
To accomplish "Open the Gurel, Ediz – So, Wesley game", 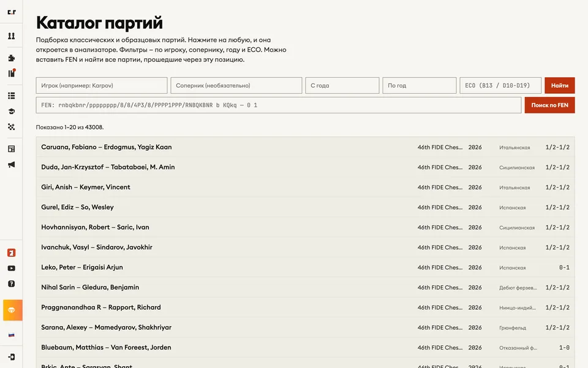I will click(x=305, y=207).
